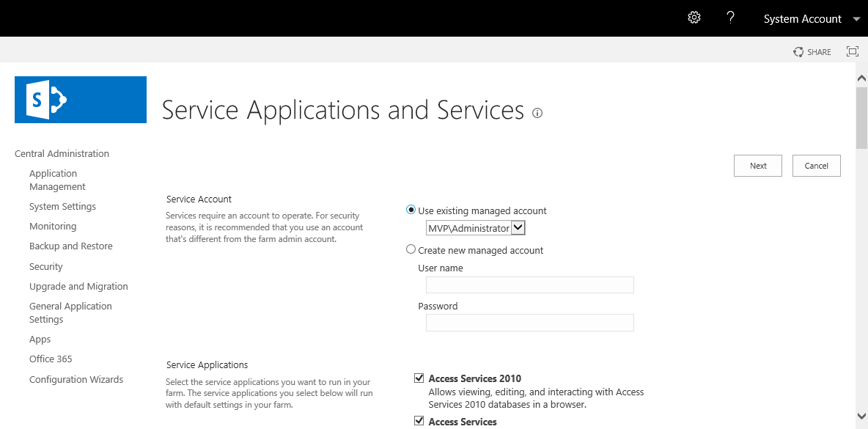Uncheck Access Services 2010 checkbox
Image resolution: width=868 pixels, height=429 pixels.
click(x=419, y=378)
